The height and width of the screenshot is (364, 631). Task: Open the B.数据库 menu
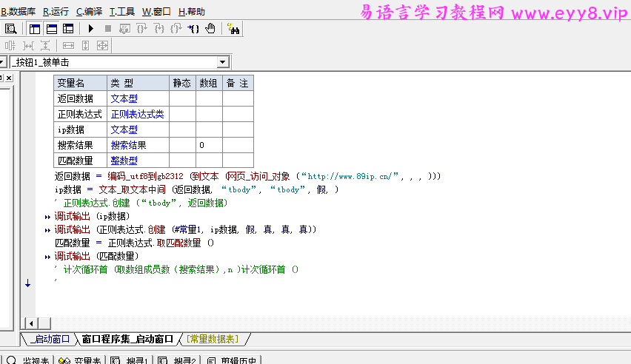pos(18,12)
